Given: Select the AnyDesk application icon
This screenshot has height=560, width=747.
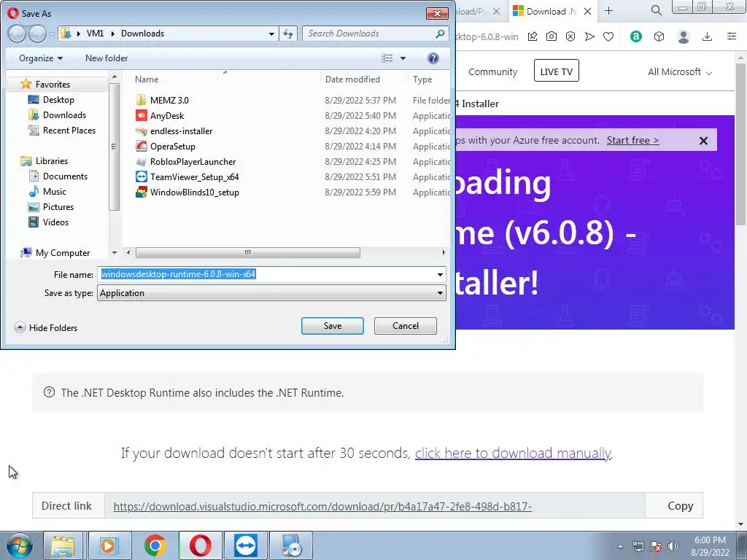Looking at the screenshot, I should tap(141, 115).
